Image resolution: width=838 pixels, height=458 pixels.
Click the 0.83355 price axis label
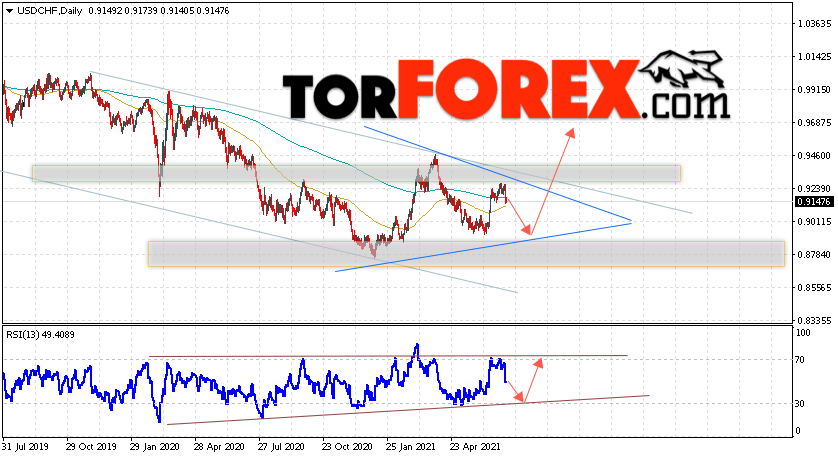(x=814, y=320)
